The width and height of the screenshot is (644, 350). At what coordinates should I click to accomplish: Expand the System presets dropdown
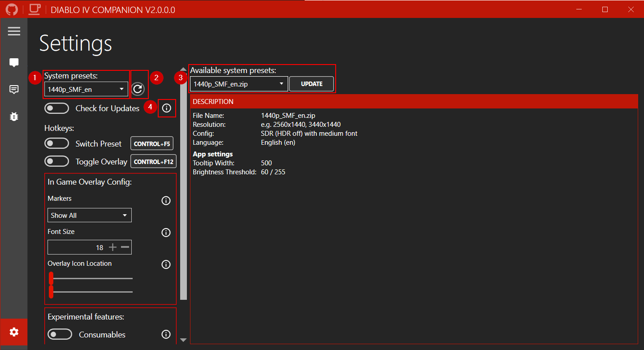tap(86, 89)
